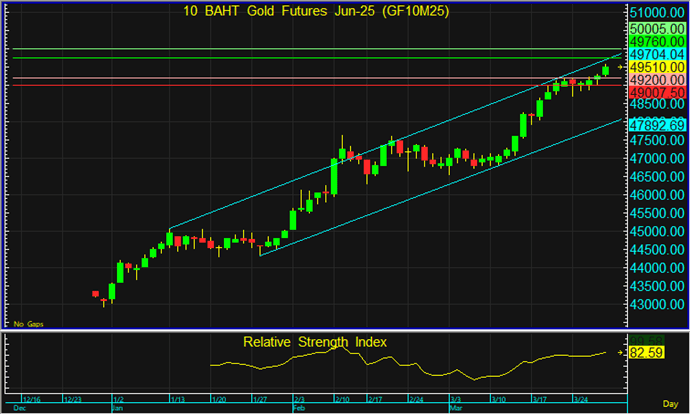Click the yellow arrow beside RSI 82.59

click(620, 353)
